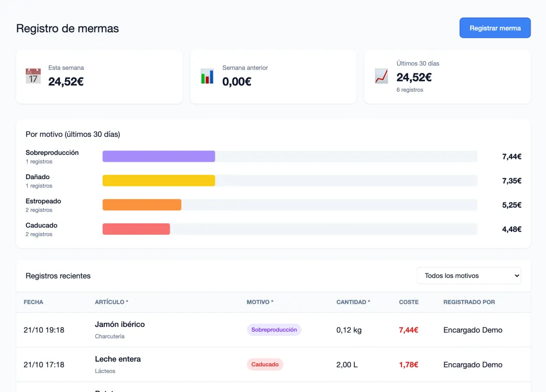This screenshot has width=546, height=392.
Task: Click the Registros recientes heading
Action: (x=58, y=276)
